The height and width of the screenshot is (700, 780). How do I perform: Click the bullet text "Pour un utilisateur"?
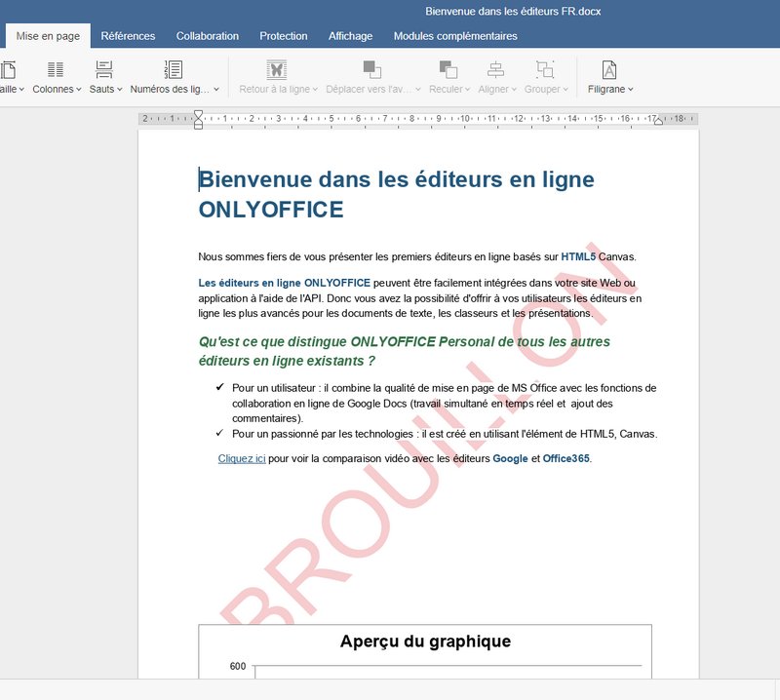[x=274, y=388]
